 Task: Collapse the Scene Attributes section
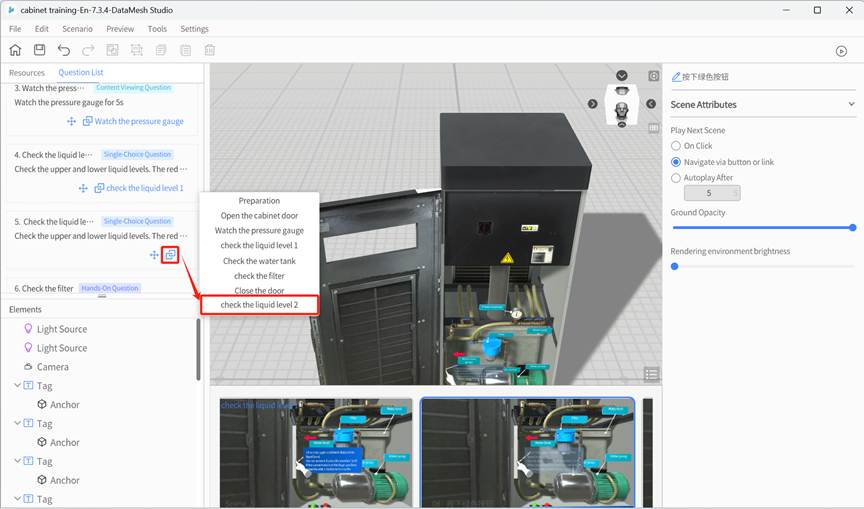click(x=851, y=104)
